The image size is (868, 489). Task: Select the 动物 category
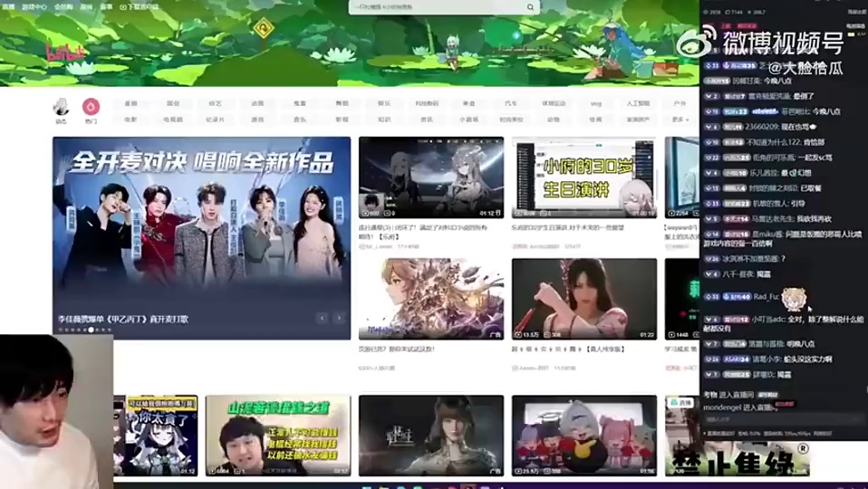(x=553, y=119)
